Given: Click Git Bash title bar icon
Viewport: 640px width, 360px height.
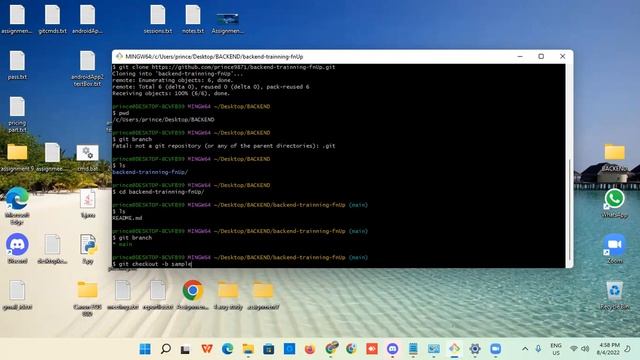Looking at the screenshot, I should click(x=119, y=56).
